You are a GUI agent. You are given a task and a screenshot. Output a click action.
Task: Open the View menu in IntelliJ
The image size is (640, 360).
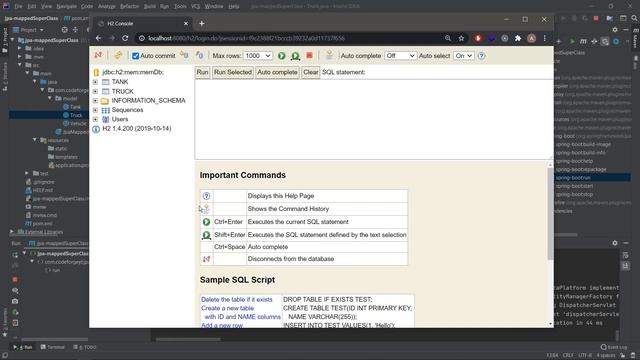(47, 7)
